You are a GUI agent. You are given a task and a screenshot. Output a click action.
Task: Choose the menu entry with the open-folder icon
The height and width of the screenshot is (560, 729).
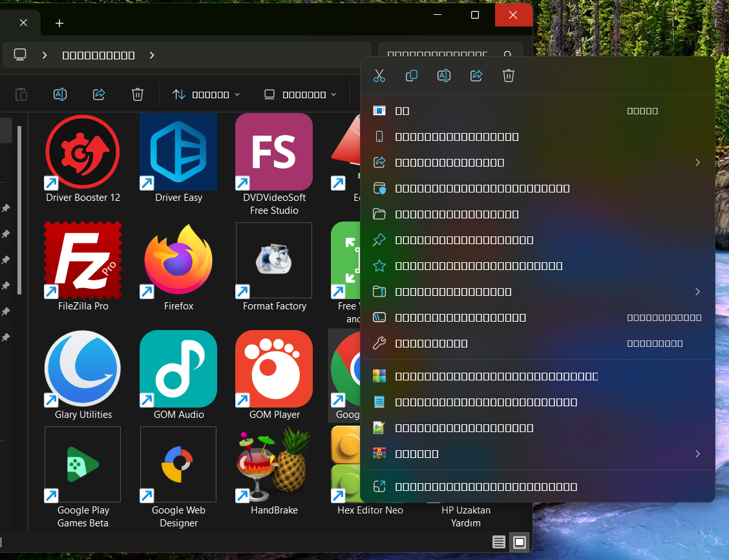(537, 214)
